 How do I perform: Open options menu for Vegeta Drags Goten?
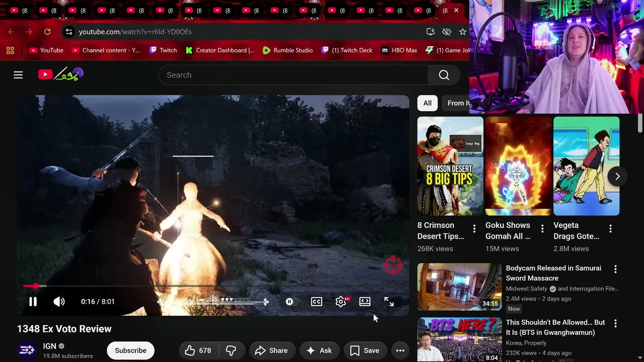click(x=610, y=229)
